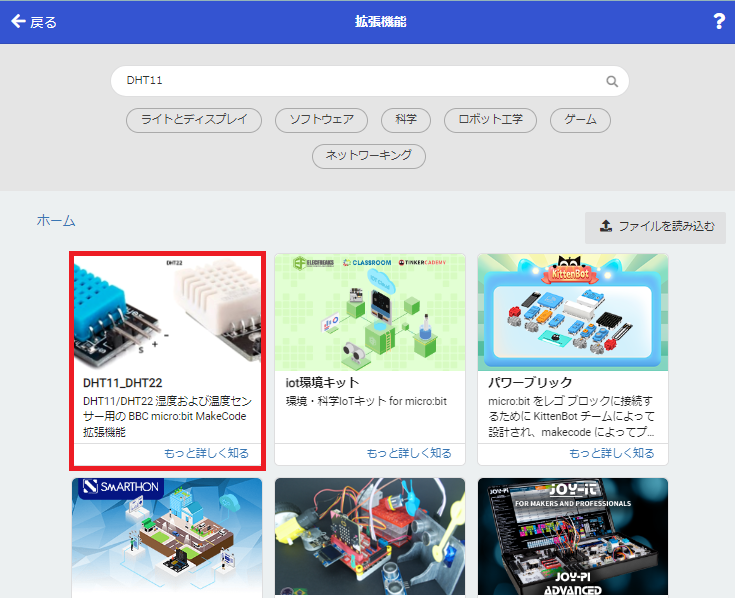This screenshot has height=598, width=735.
Task: Select DHT11_DHT22 sensor image
Action: click(167, 312)
